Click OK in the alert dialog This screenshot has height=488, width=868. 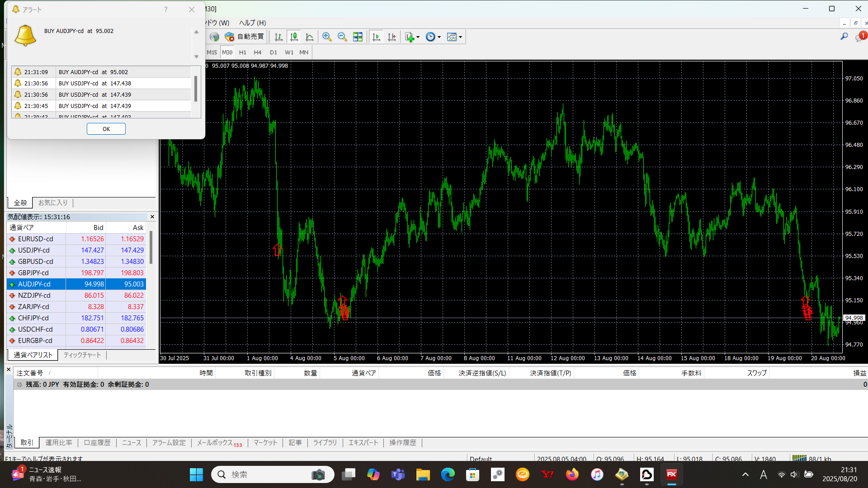[106, 129]
